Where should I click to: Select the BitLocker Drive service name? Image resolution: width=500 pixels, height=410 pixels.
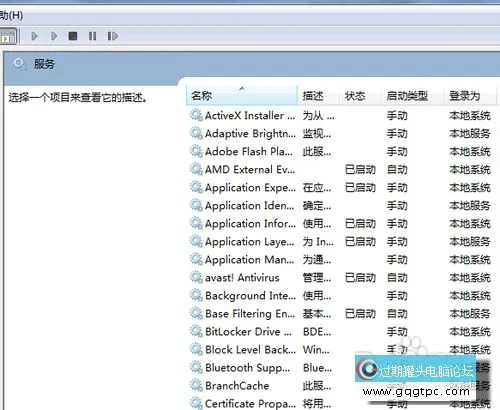point(248,331)
